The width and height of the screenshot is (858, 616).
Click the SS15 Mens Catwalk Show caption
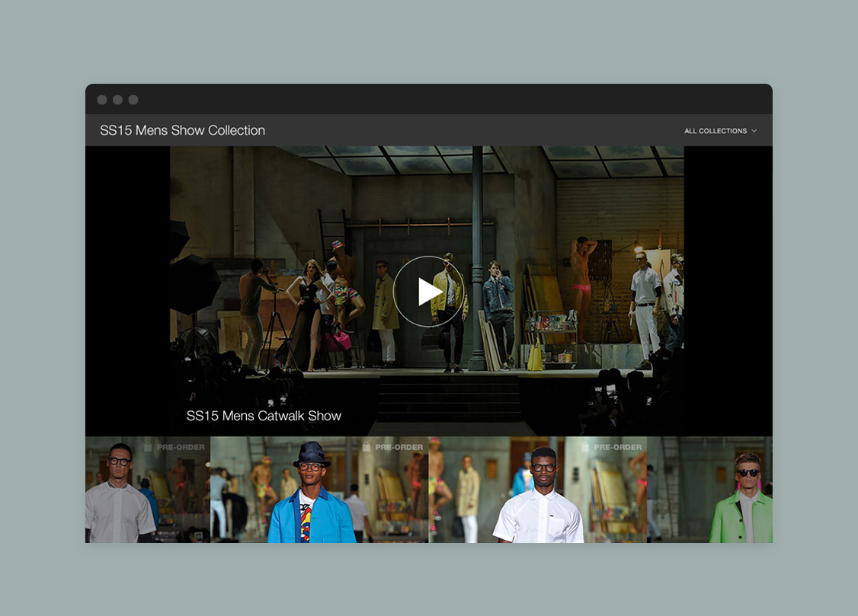[x=264, y=416]
